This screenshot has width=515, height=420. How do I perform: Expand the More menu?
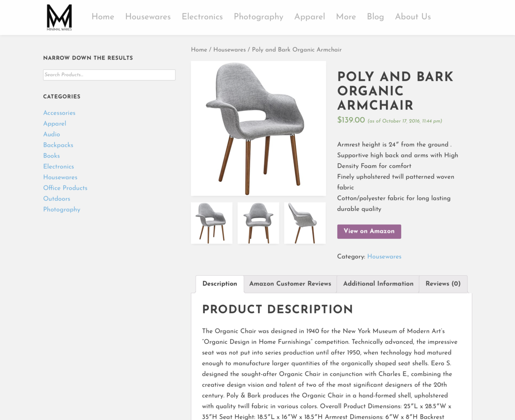[346, 17]
